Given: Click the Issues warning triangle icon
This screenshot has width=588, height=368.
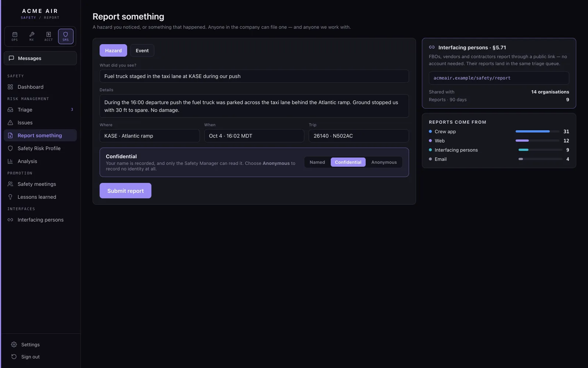Looking at the screenshot, I should pyautogui.click(x=10, y=123).
